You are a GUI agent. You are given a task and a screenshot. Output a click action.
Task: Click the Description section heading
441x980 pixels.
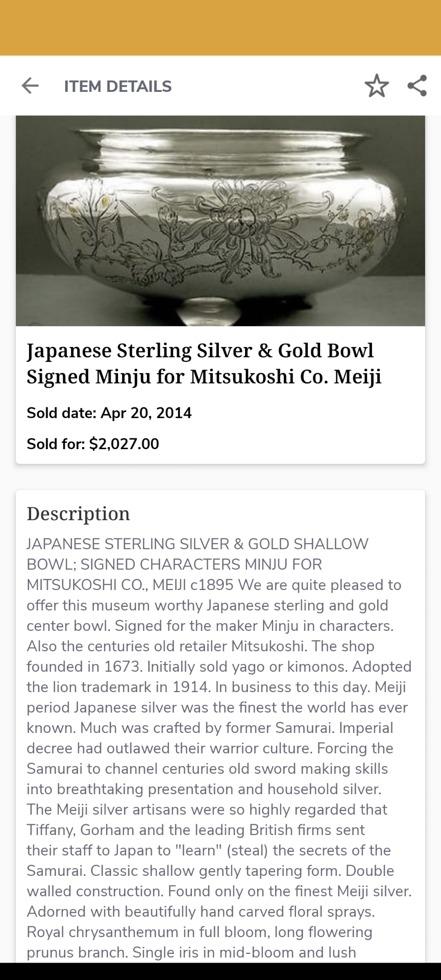point(79,513)
